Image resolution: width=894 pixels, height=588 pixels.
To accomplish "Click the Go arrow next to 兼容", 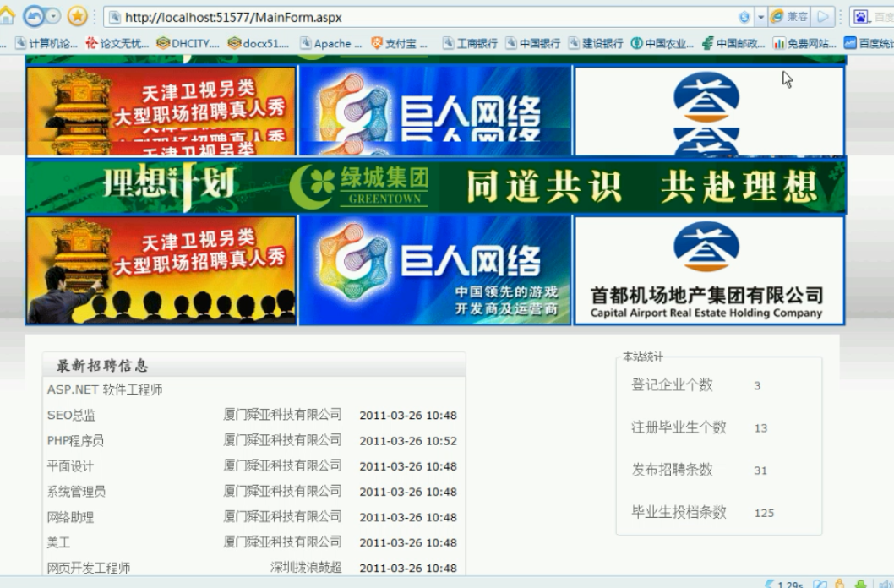I will (823, 17).
